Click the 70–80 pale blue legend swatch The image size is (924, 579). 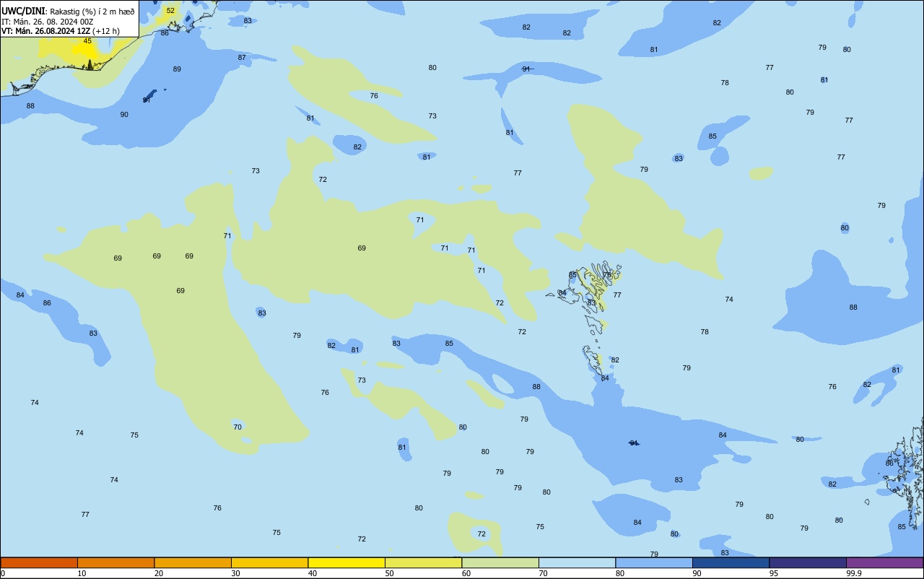click(x=577, y=562)
